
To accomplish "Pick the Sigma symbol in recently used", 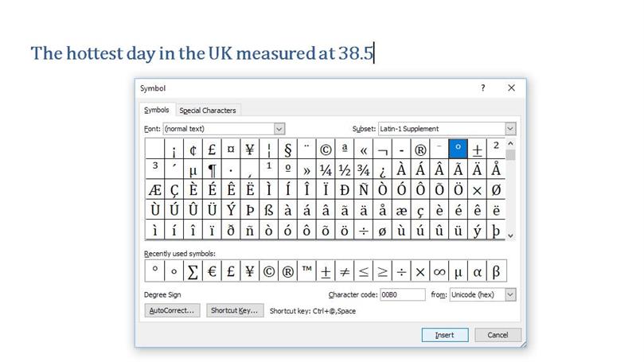I will [x=193, y=271].
